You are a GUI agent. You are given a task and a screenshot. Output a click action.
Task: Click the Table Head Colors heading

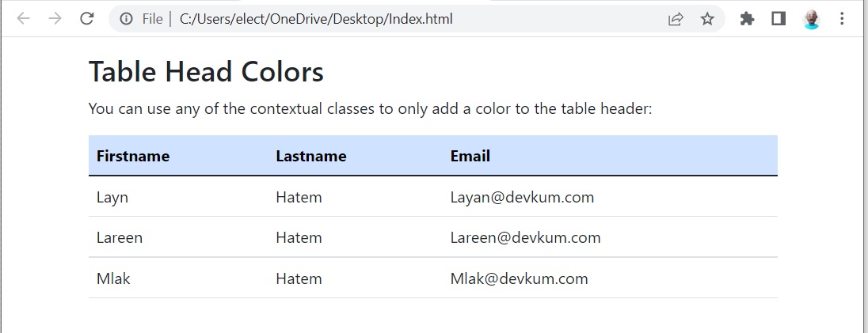206,72
